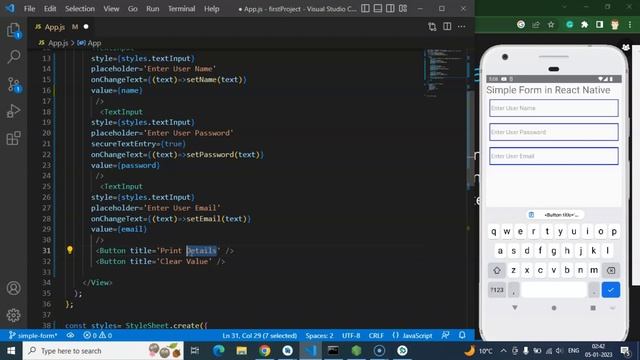
Task: Toggle the bottom panel layout icon
Action: [378, 9]
